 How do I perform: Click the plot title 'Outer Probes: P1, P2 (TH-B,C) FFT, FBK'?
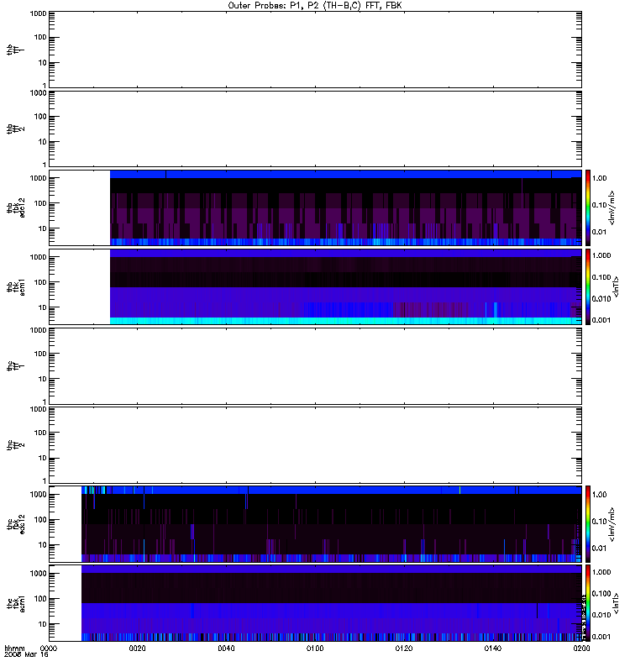[x=315, y=6]
